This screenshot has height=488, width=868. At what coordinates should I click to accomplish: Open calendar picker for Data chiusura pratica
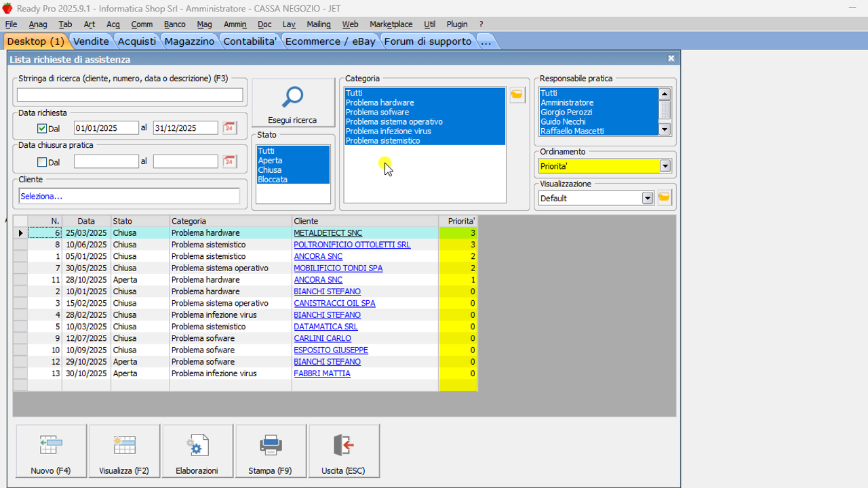(229, 162)
